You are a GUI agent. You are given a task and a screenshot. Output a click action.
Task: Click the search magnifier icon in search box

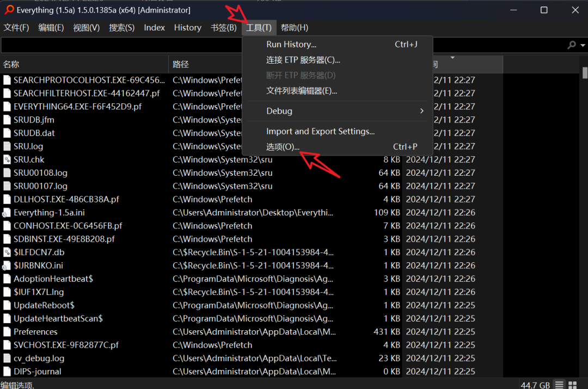[572, 45]
